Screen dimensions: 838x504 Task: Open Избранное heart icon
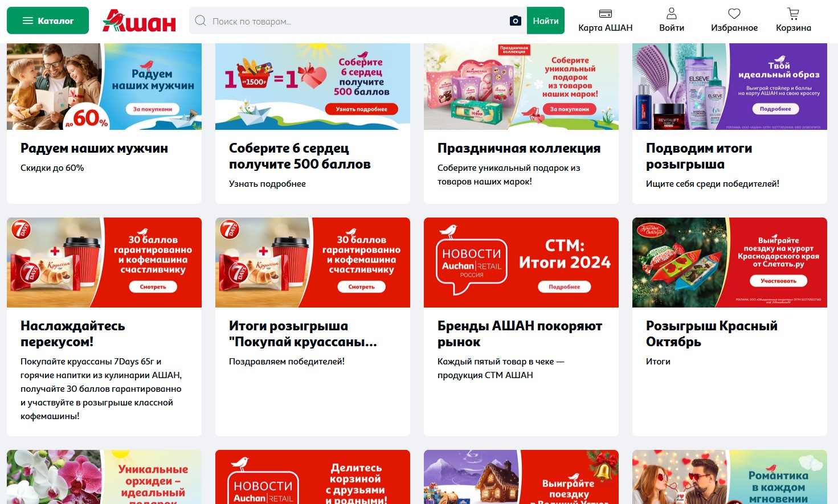[734, 14]
